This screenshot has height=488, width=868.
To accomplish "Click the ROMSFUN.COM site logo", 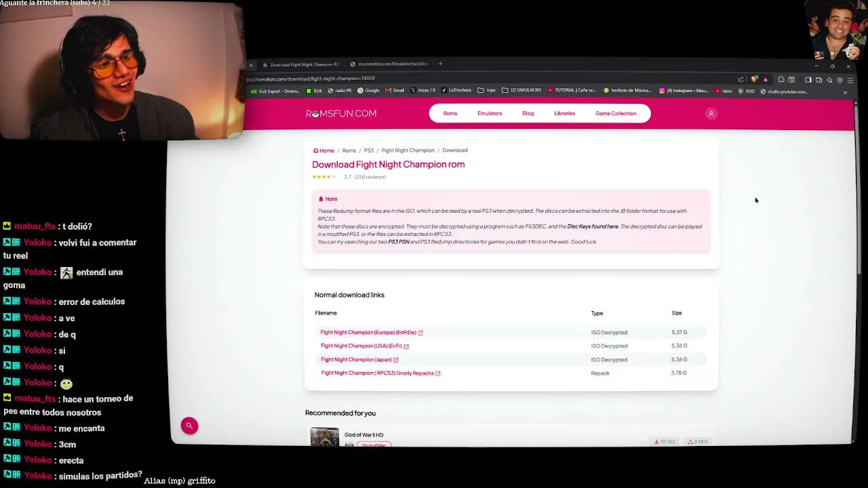I will (x=341, y=114).
